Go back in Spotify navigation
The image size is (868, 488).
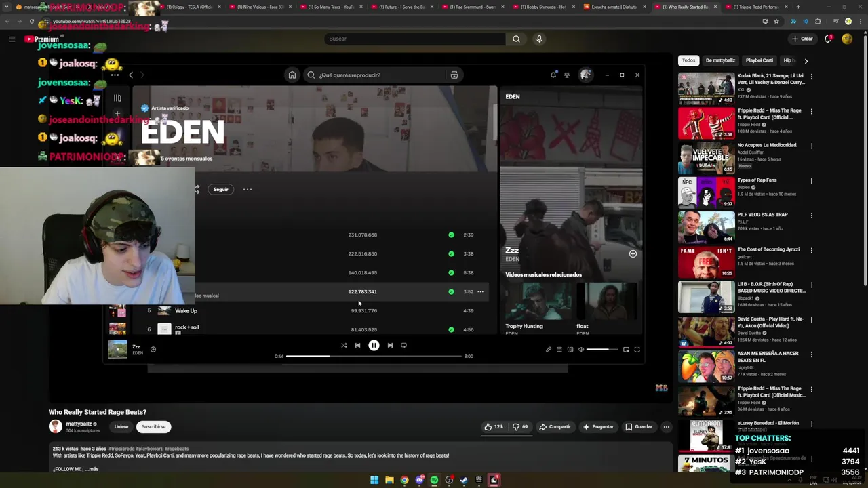[x=131, y=75]
